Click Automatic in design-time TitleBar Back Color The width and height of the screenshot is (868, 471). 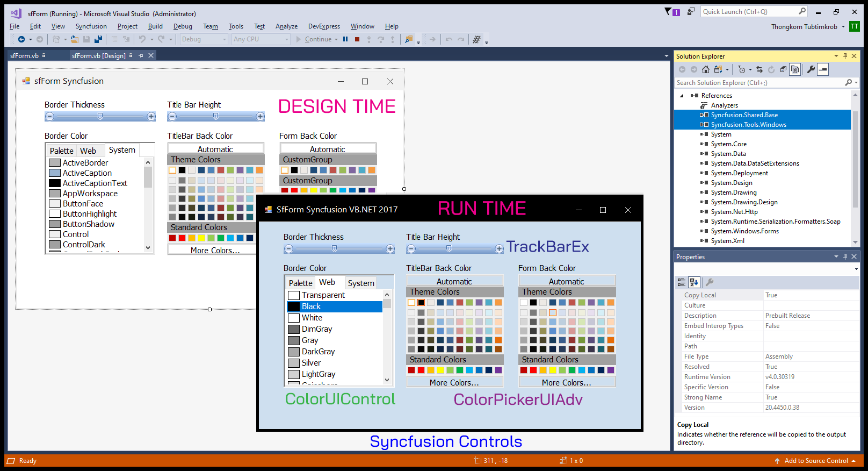click(215, 149)
